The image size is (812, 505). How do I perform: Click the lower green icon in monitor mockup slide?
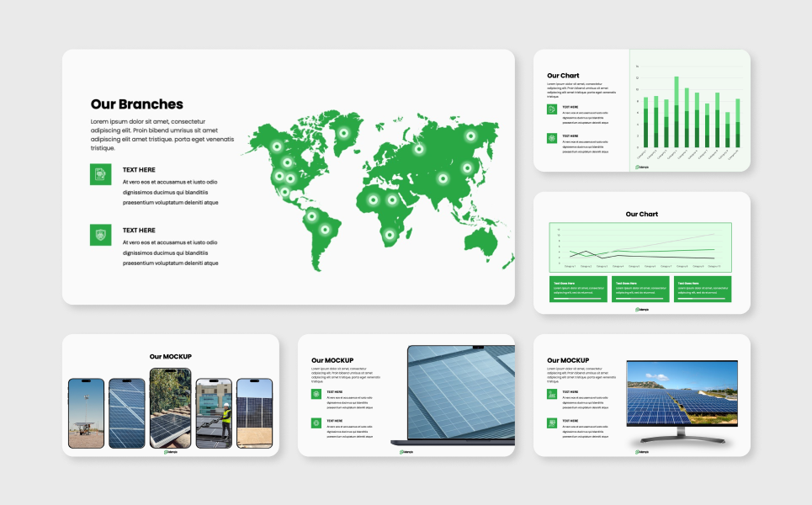[552, 423]
